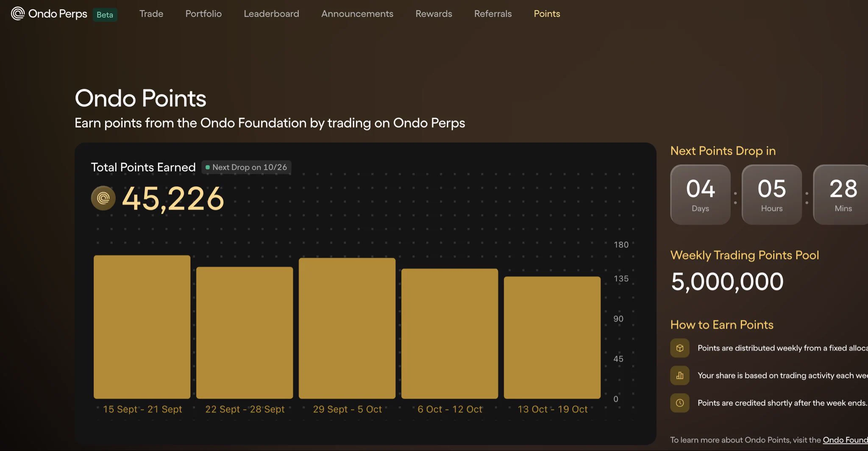
Task: Click the How to Earn Points heading
Action: point(722,325)
